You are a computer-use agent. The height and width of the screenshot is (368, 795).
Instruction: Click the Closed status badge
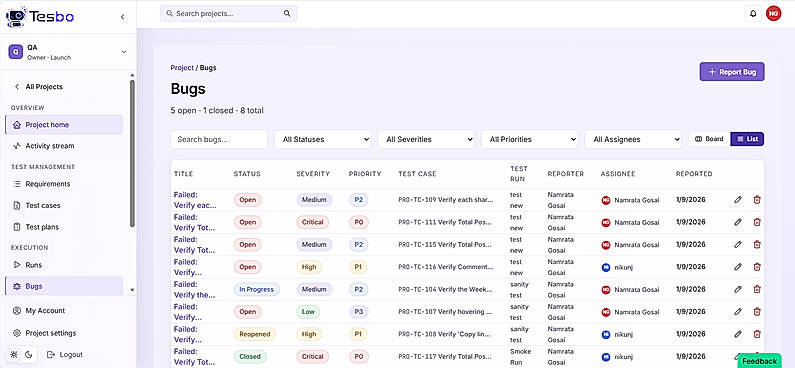(250, 356)
